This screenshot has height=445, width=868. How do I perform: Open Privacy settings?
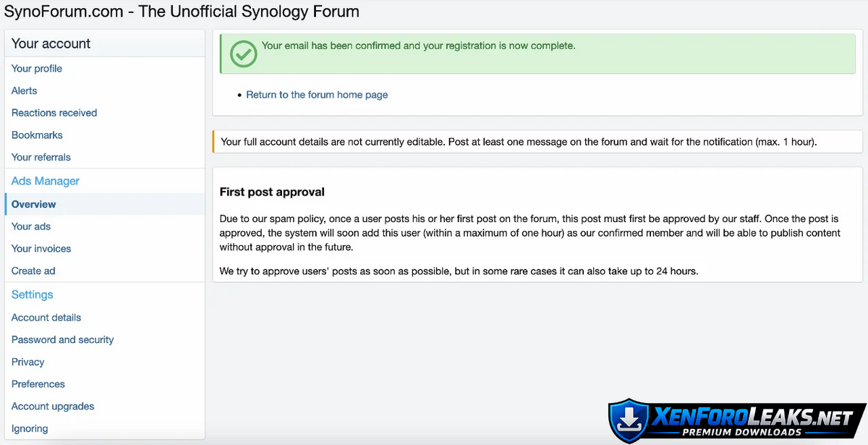28,362
